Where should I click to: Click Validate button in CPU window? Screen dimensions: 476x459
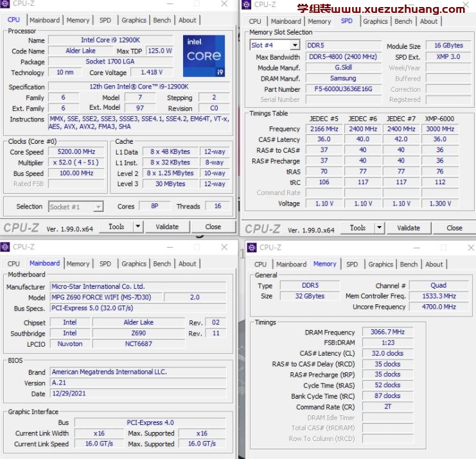167,227
